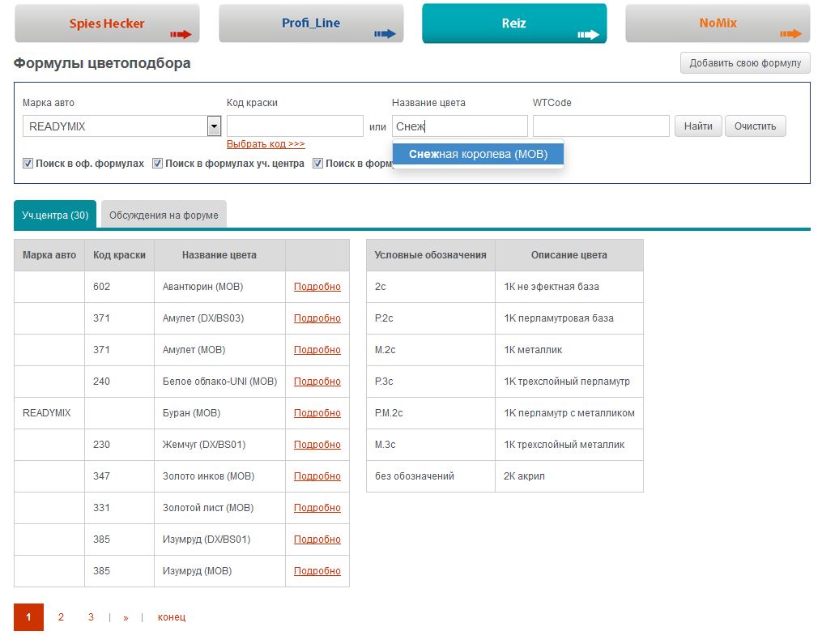Open 'Подробно' for Авантюрин (МОВ)

coord(317,287)
